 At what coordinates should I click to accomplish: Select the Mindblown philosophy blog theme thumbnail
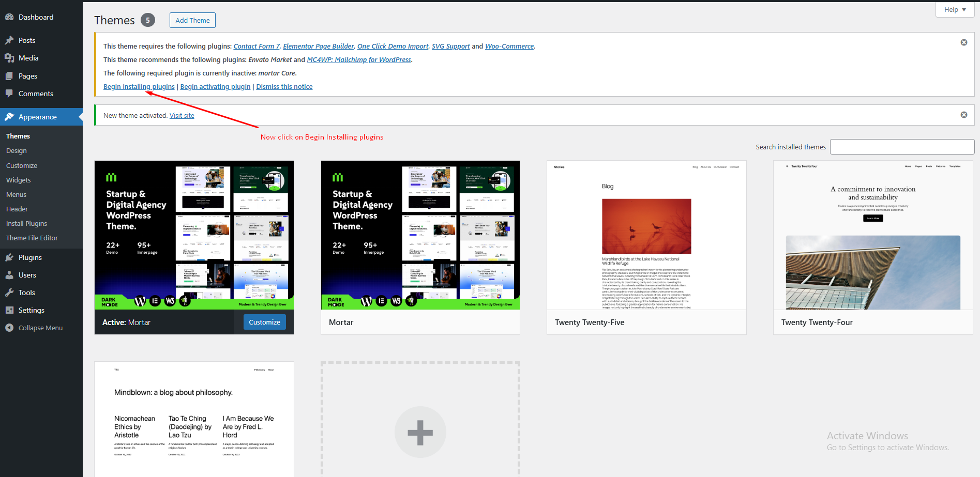194,419
